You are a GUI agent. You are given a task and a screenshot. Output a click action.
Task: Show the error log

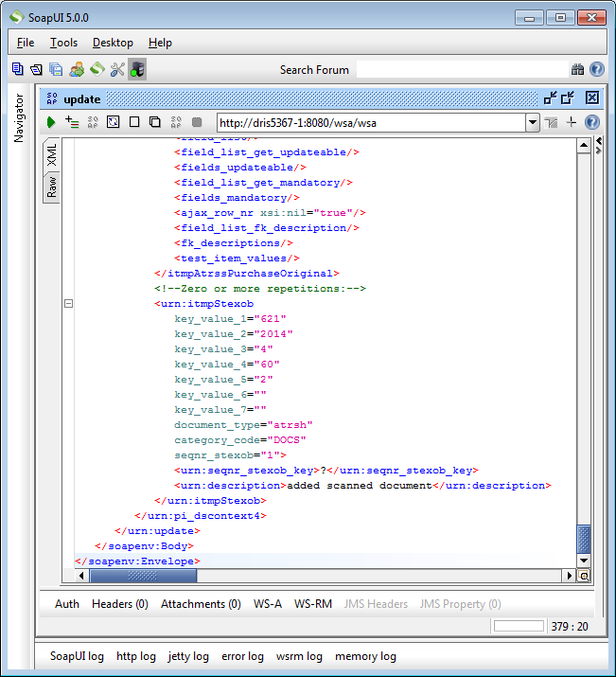242,656
